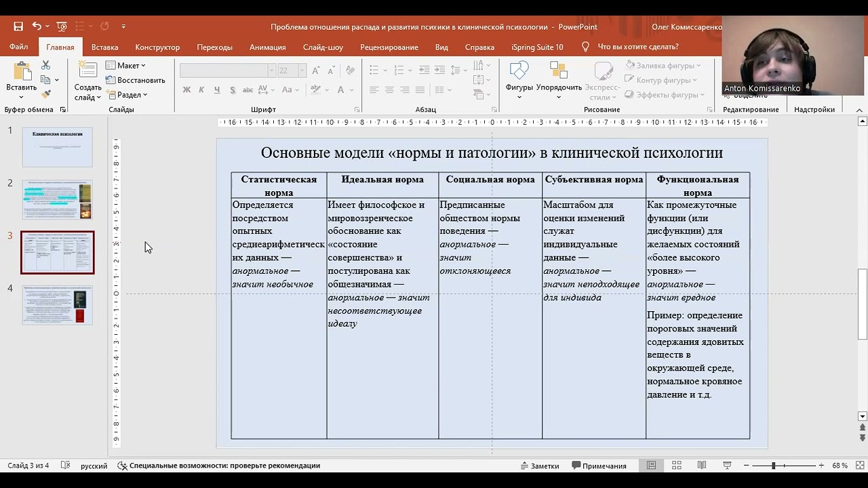
Task: Start slide show from status bar
Action: [727, 466]
